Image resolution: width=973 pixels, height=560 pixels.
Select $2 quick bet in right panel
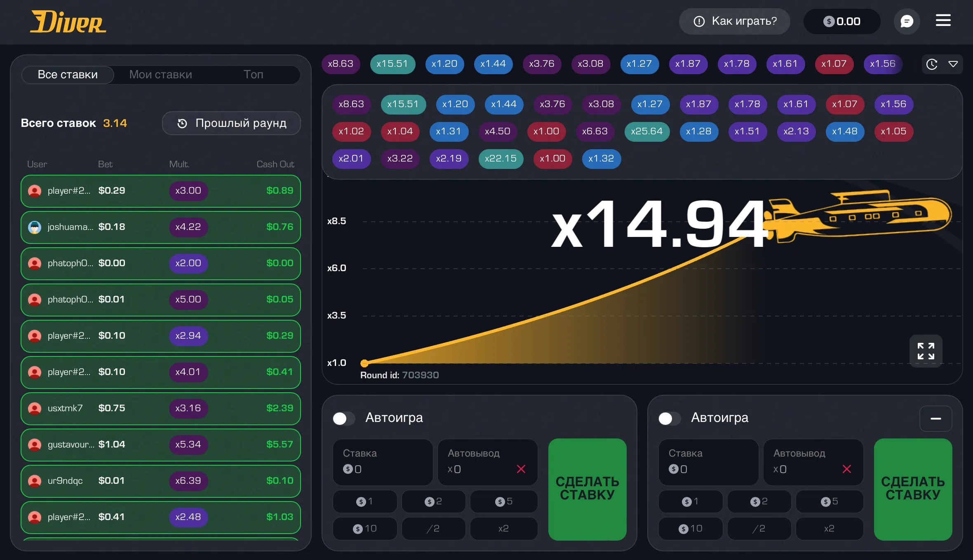(759, 501)
